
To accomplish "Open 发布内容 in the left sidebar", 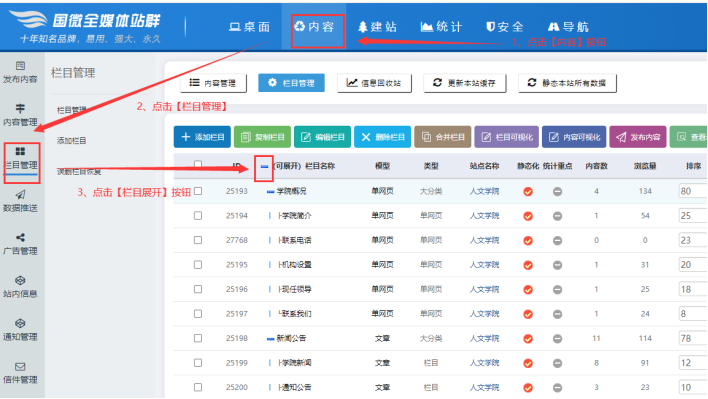I will click(20, 72).
